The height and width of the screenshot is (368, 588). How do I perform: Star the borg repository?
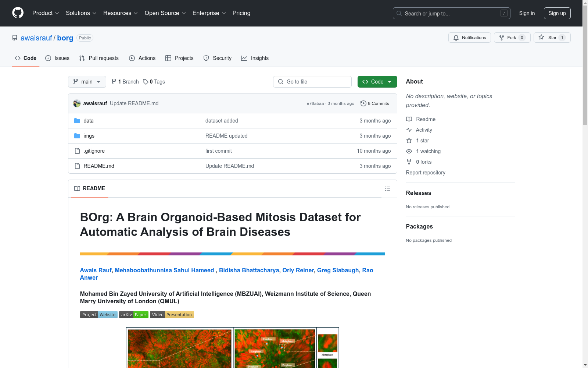coord(552,38)
